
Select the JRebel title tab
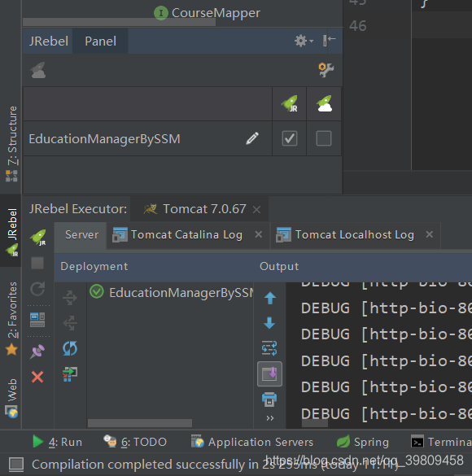point(49,41)
